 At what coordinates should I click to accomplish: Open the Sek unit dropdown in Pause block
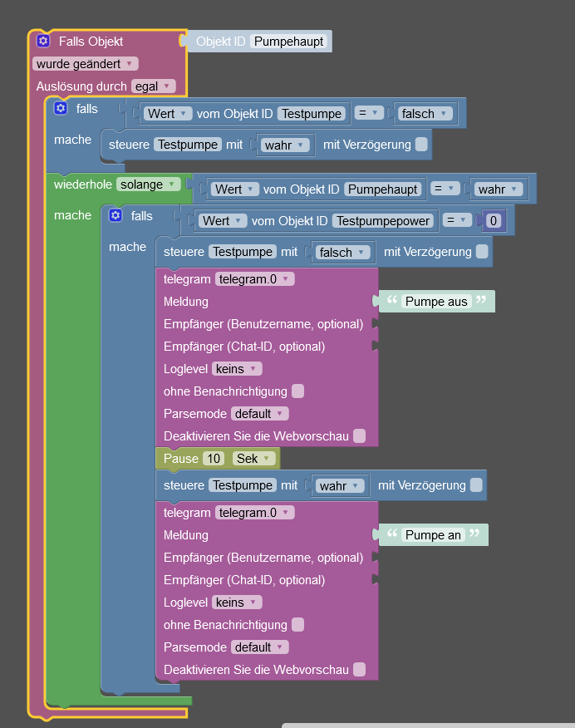253,459
